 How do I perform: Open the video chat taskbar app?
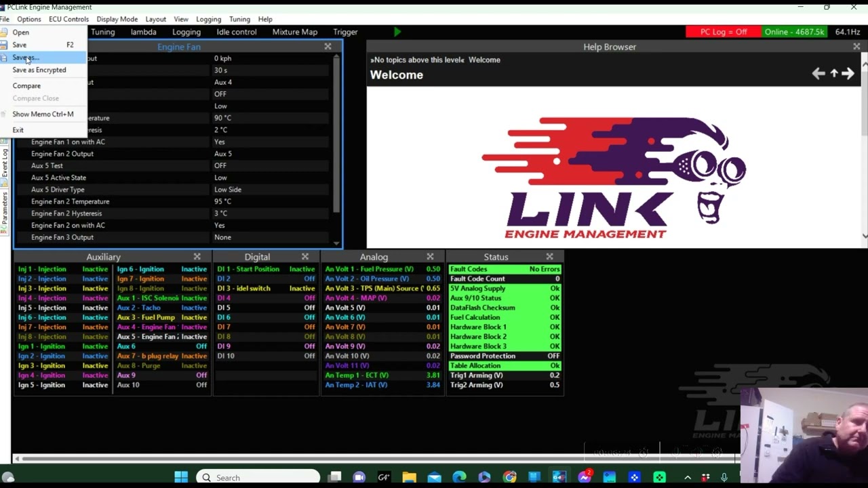coord(359,477)
